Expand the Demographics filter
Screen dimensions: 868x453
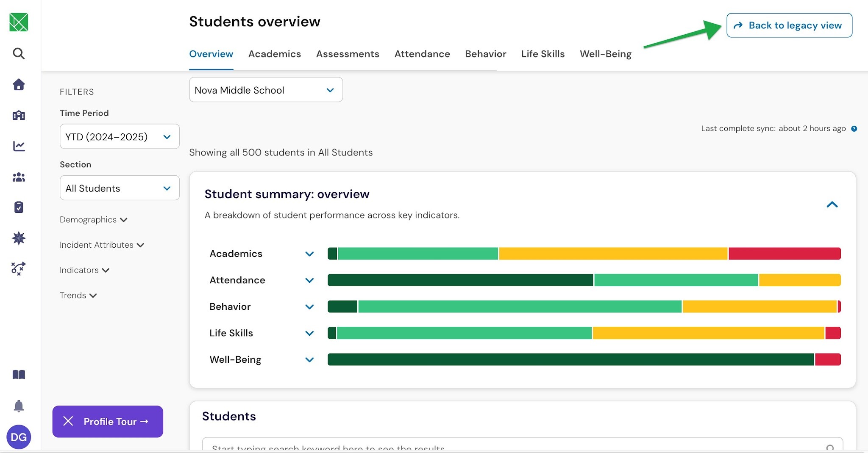coord(94,220)
